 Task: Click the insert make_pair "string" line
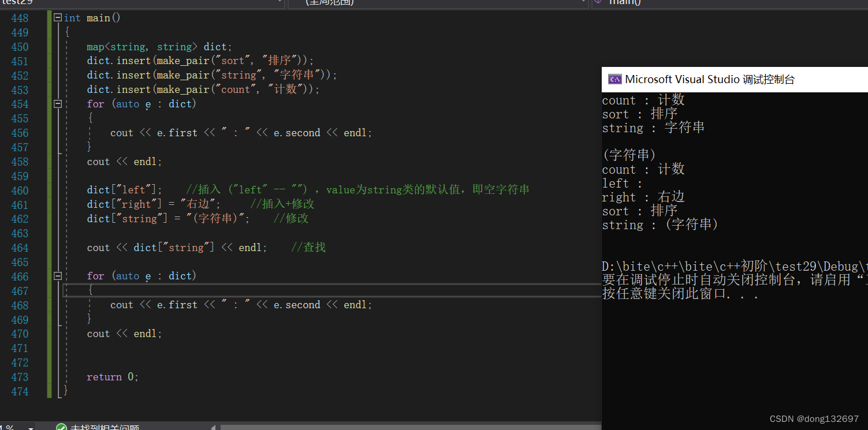(212, 75)
